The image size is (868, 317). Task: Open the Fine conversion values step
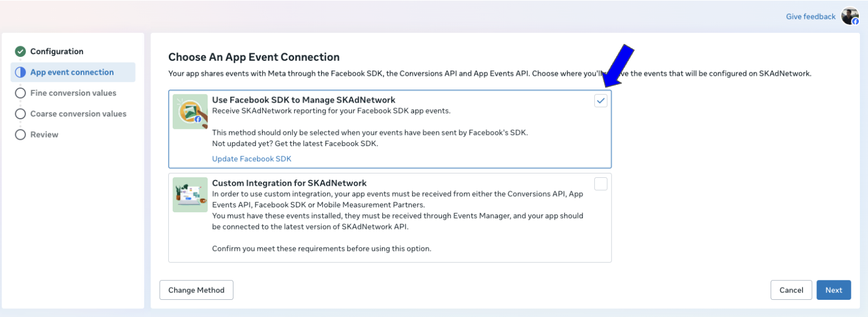73,93
